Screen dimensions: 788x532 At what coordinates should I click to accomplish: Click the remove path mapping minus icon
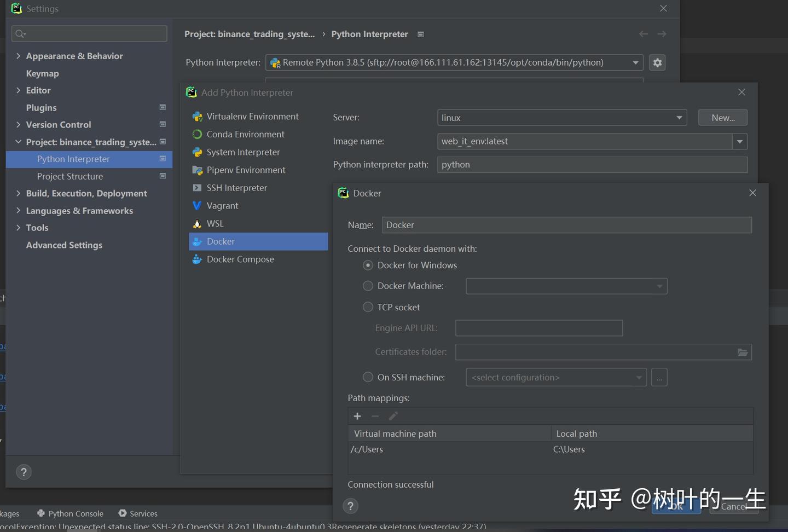click(375, 417)
